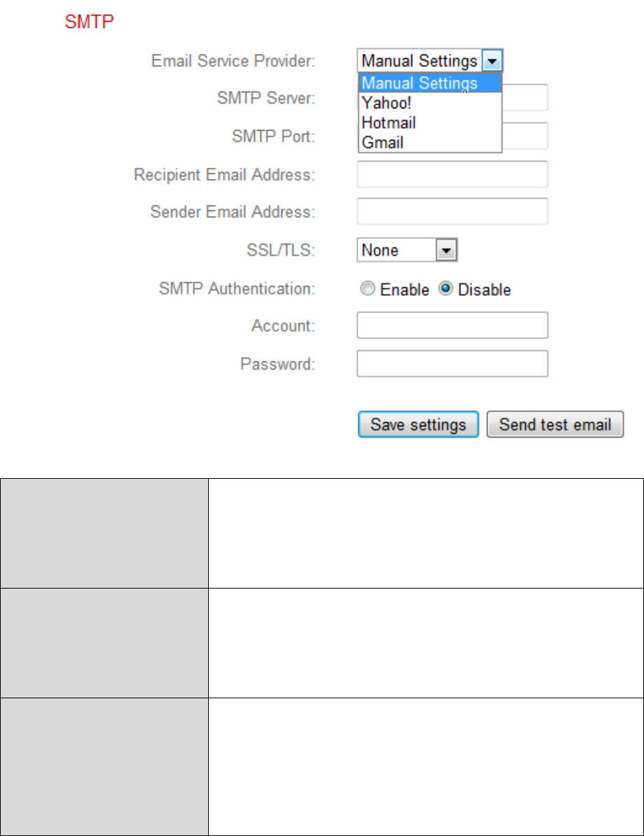Select Disable for SMTP Authentication
644x836 pixels.
[x=446, y=289]
